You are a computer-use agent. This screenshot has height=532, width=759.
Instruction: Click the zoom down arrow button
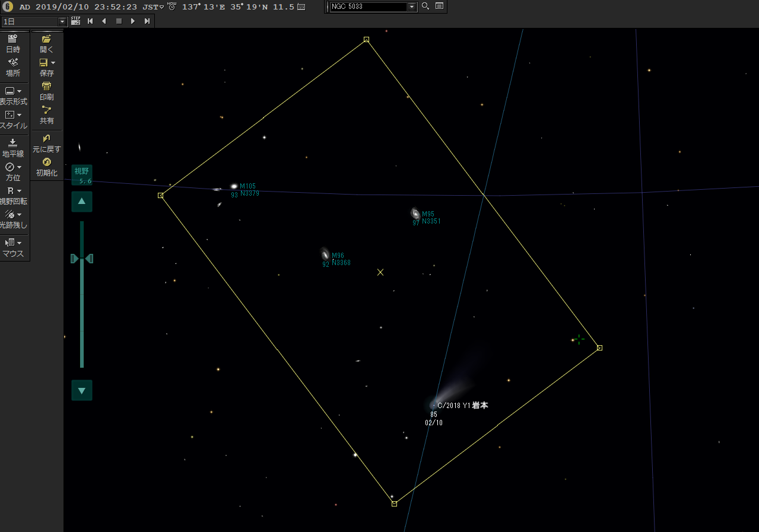coord(82,390)
